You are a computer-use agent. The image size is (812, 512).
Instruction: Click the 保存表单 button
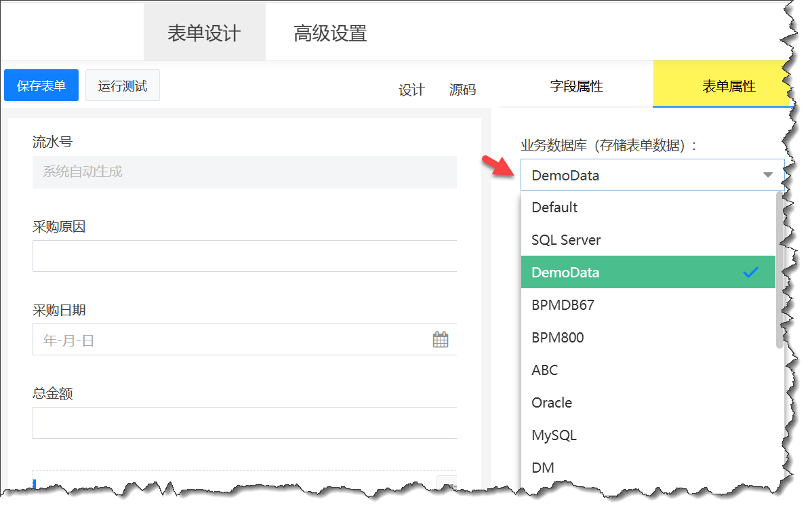coord(41,86)
